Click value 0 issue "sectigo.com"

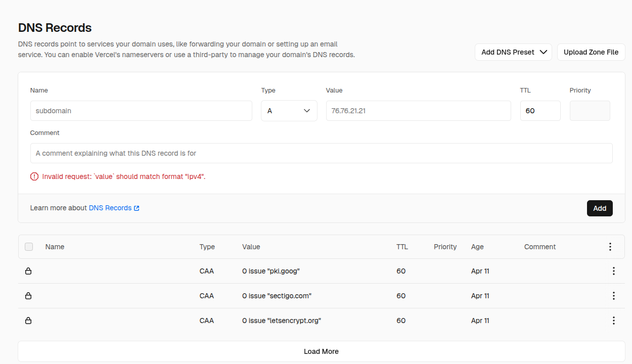pyautogui.click(x=277, y=296)
